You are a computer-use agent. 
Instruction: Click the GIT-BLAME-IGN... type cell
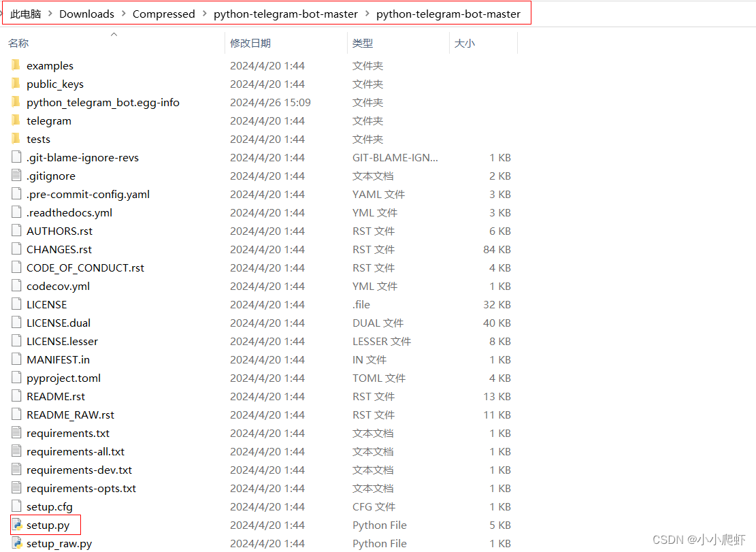[395, 157]
